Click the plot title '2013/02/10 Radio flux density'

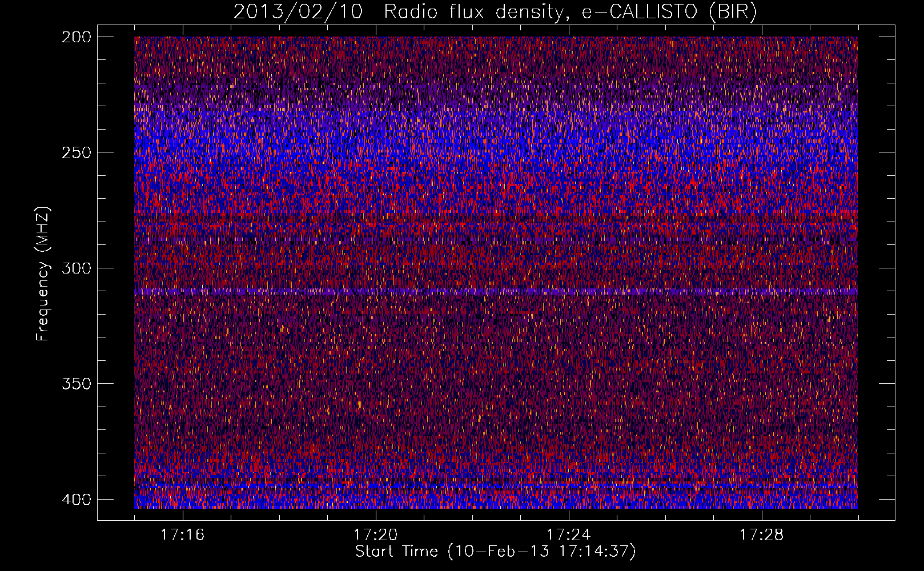[x=496, y=11]
